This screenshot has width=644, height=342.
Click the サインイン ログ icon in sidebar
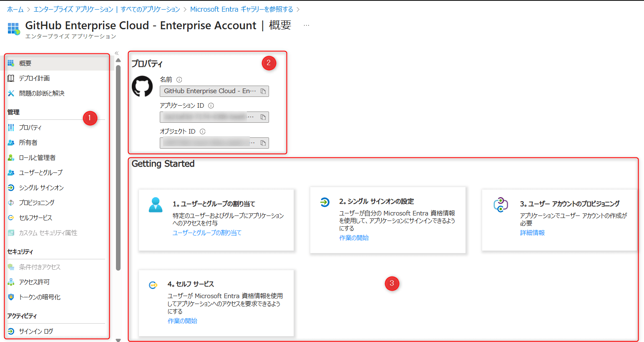click(x=11, y=331)
